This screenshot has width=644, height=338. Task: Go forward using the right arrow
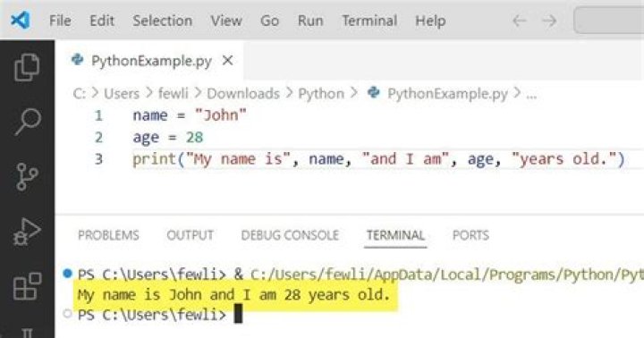(x=549, y=21)
